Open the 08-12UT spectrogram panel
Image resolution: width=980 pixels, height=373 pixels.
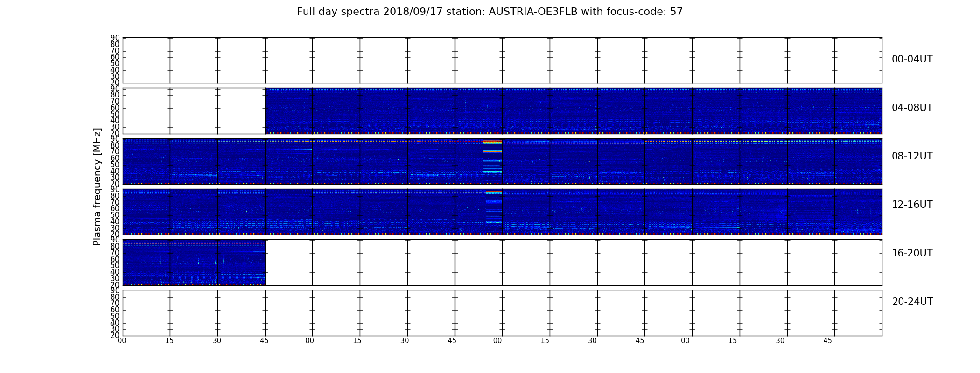tap(502, 161)
